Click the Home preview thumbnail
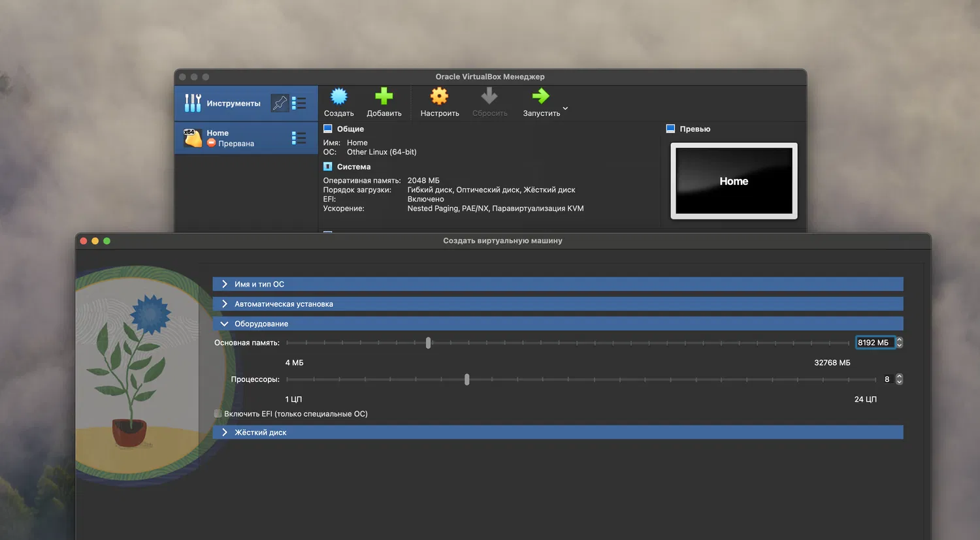 (x=734, y=181)
